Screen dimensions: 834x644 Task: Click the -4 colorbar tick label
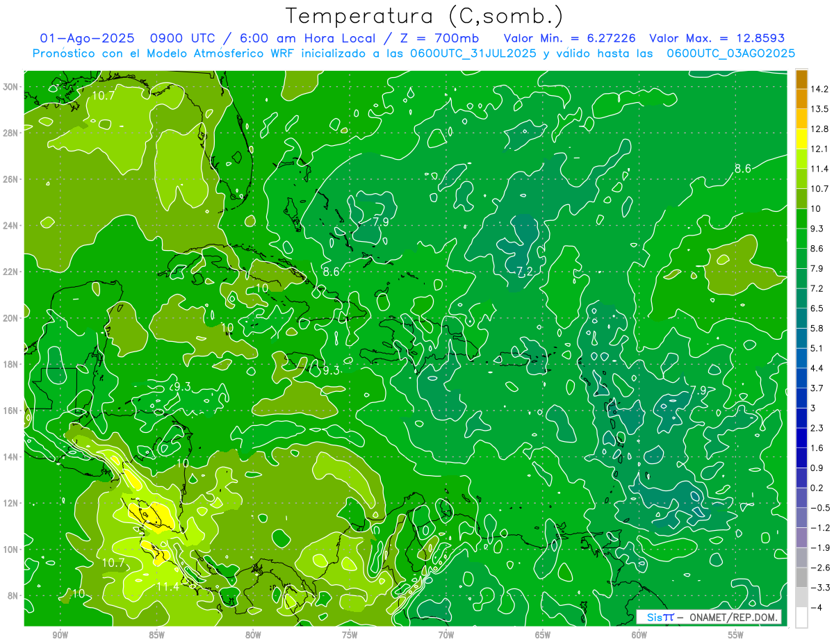[x=817, y=608]
